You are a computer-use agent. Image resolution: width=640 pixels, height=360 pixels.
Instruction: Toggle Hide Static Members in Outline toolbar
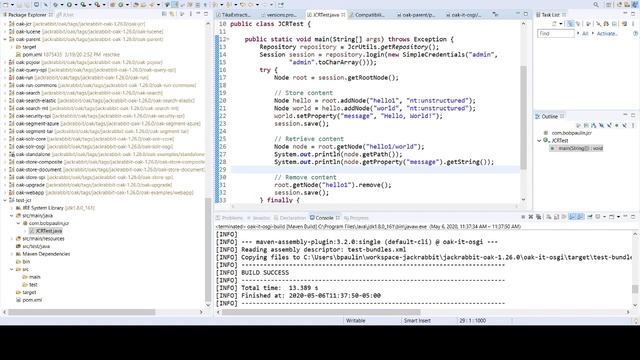609,125
